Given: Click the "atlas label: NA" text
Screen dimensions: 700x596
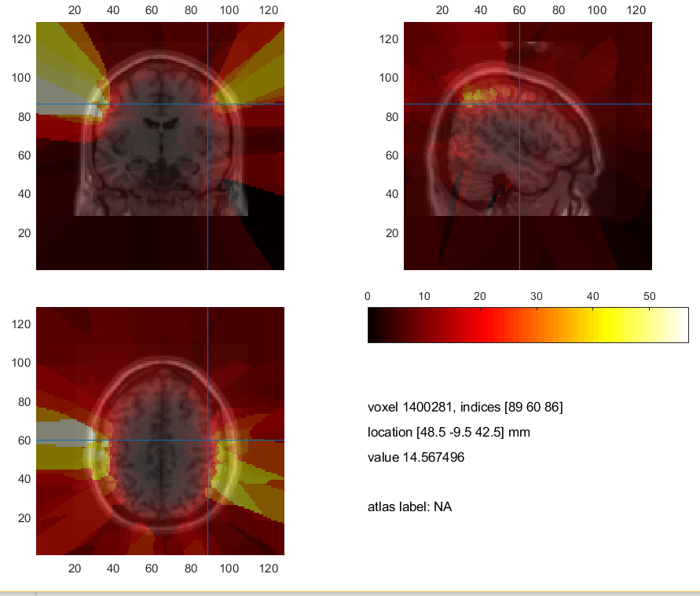Looking at the screenshot, I should tap(409, 507).
